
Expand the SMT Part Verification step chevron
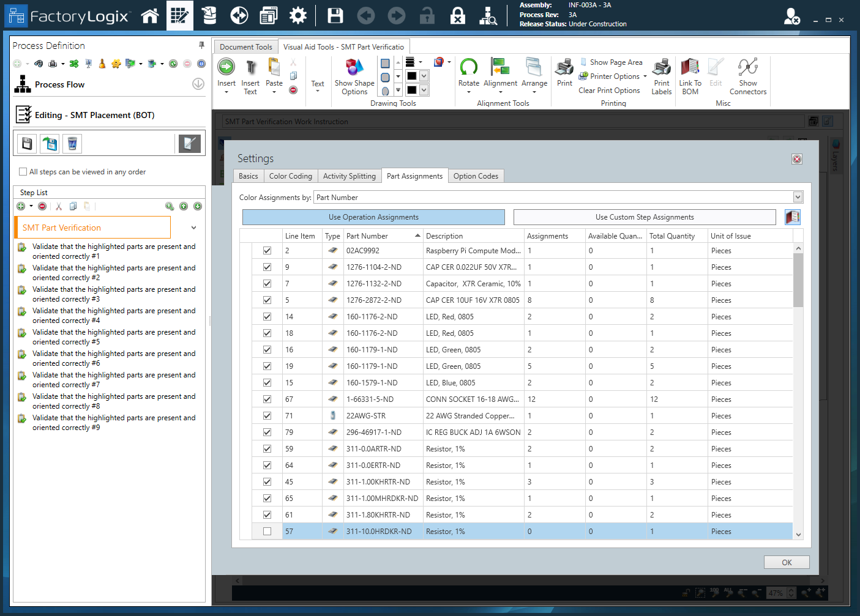point(193,227)
